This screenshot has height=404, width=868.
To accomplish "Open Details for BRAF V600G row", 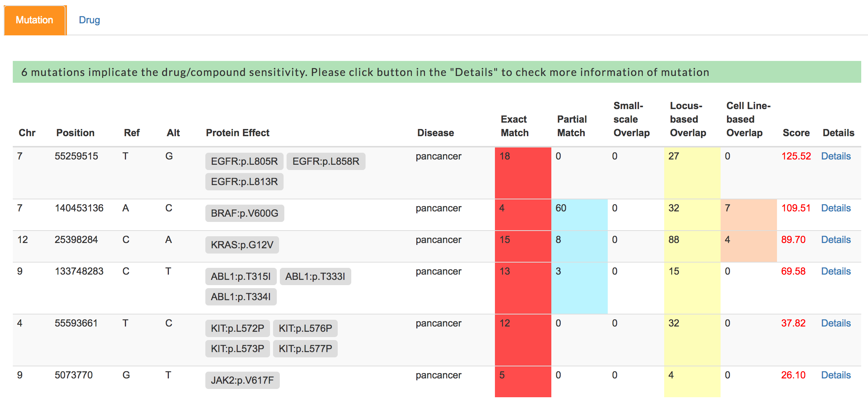I will (x=835, y=208).
